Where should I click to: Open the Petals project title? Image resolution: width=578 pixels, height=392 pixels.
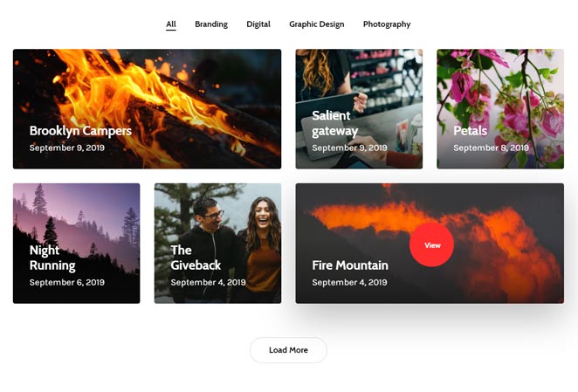[x=470, y=131]
